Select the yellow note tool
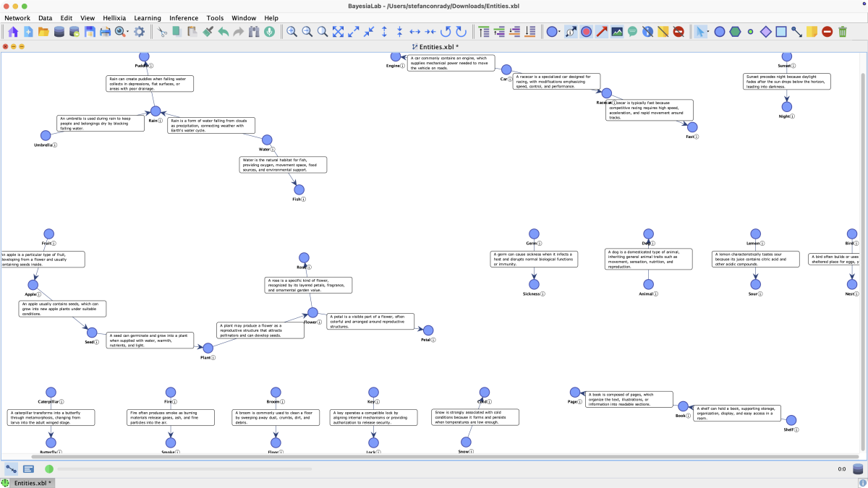The image size is (868, 488). point(812,32)
